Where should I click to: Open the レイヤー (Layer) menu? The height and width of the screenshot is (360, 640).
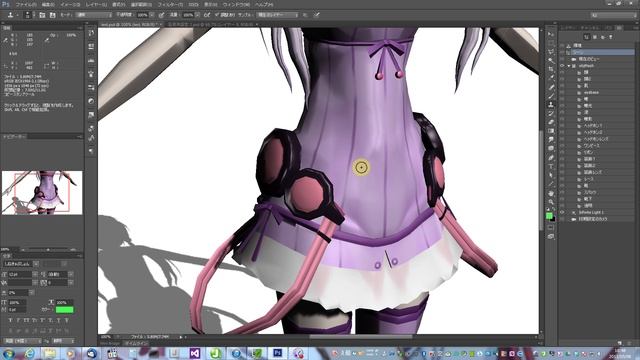pos(96,4)
